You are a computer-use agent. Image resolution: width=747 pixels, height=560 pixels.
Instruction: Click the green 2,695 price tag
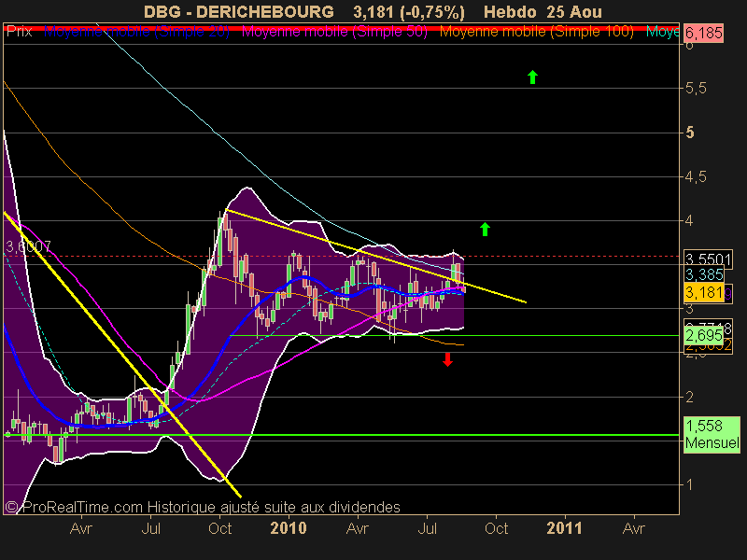(x=704, y=335)
